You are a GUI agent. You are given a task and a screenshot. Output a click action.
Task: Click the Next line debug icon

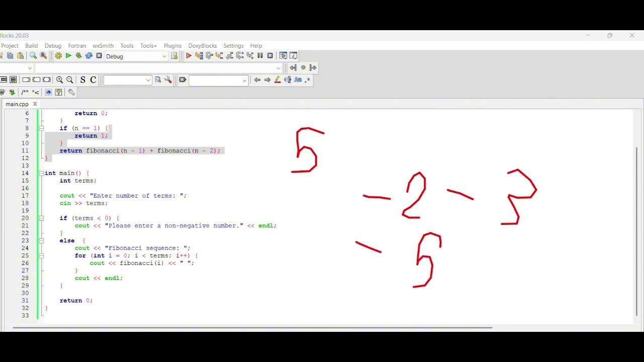pyautogui.click(x=209, y=56)
